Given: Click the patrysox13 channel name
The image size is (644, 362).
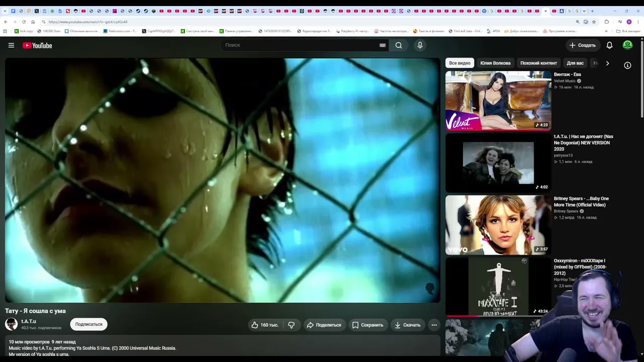Looking at the screenshot, I should (x=563, y=155).
